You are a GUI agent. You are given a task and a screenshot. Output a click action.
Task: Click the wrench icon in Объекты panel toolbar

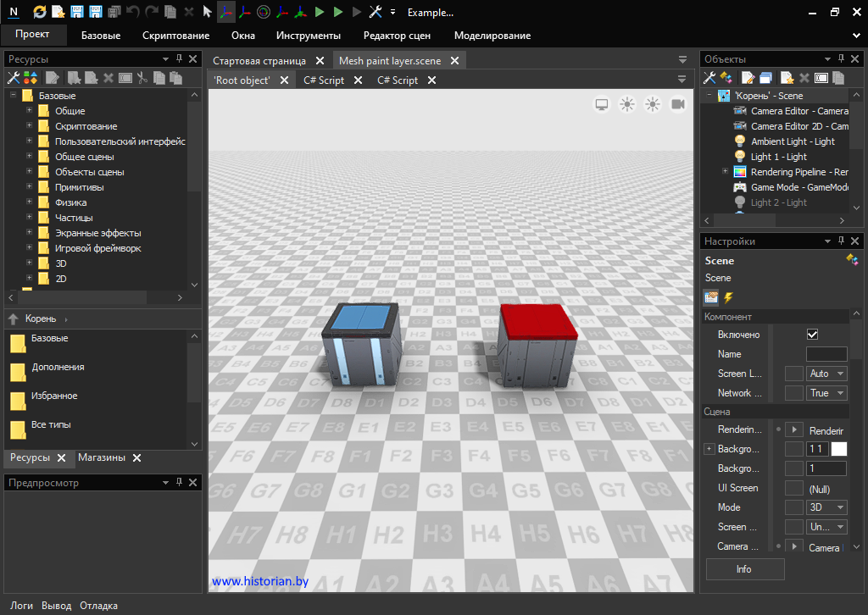[710, 78]
